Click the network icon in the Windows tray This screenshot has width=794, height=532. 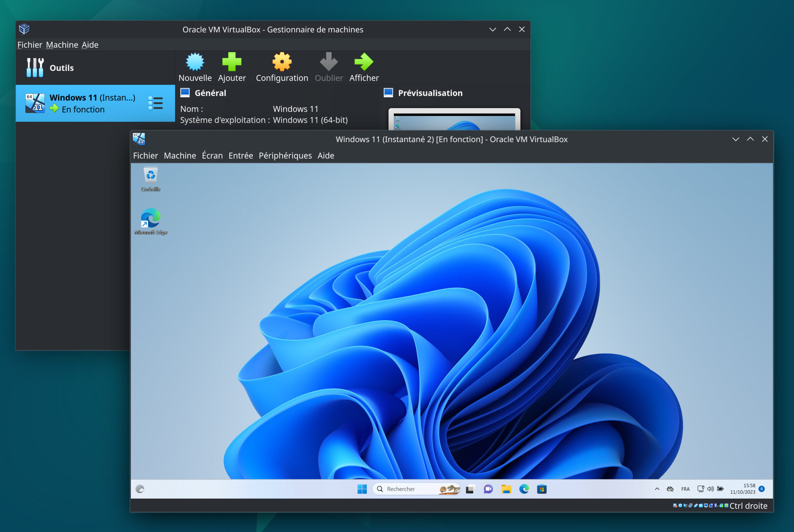click(x=701, y=489)
